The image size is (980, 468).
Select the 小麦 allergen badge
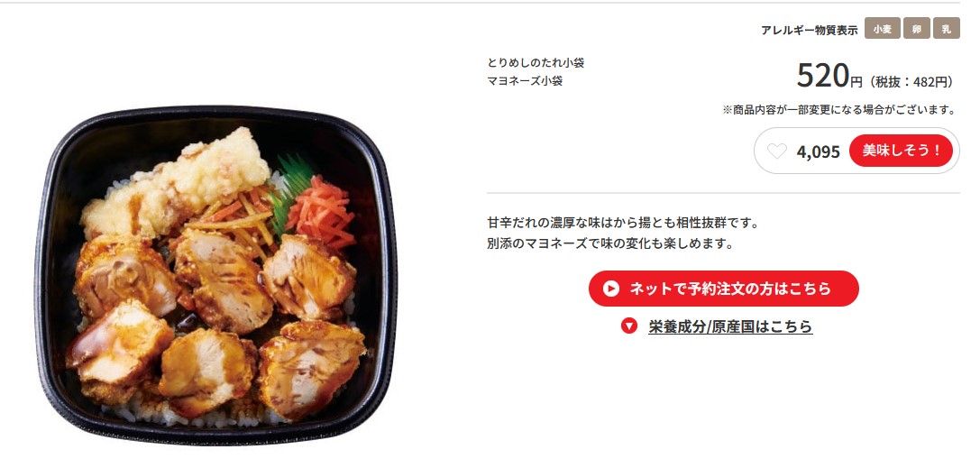[x=883, y=29]
